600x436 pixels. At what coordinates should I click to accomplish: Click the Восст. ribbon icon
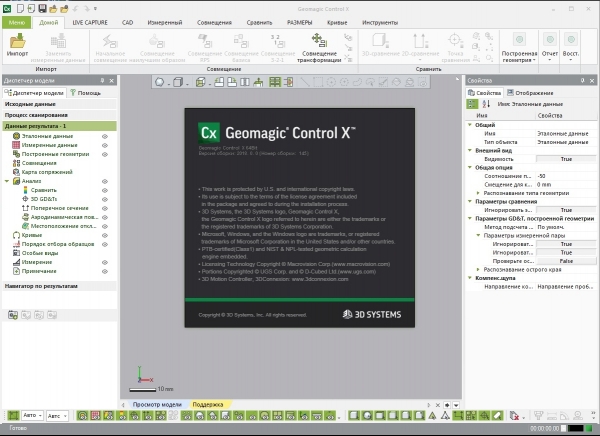(x=571, y=39)
